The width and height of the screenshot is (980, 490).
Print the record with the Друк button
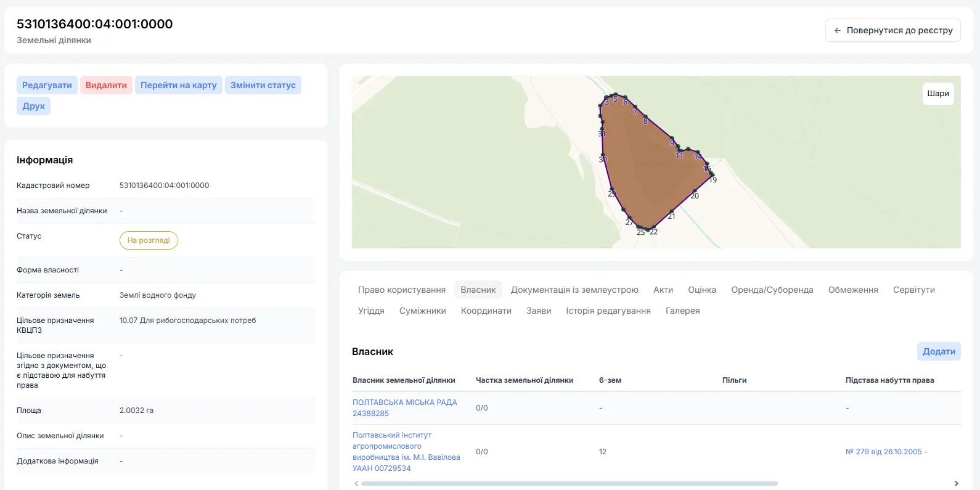point(33,106)
